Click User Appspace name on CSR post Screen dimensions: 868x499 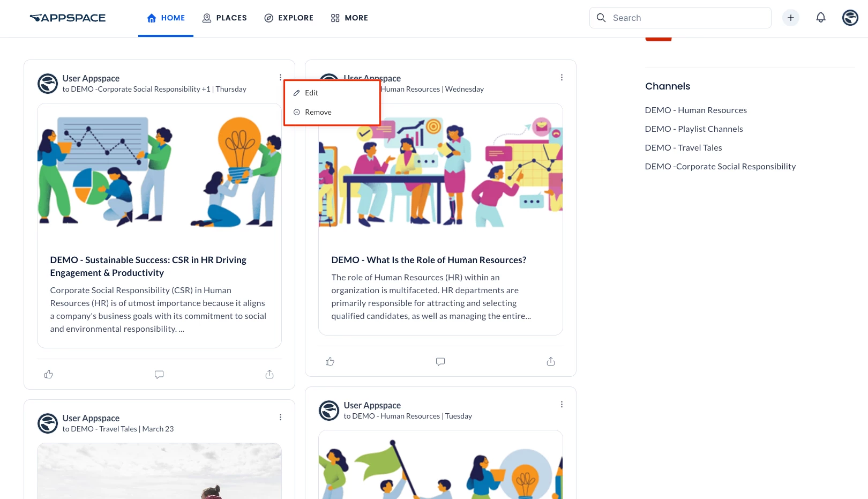91,78
